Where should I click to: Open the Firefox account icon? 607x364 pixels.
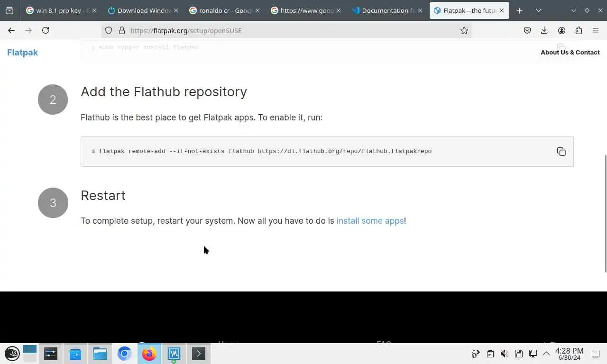click(561, 30)
